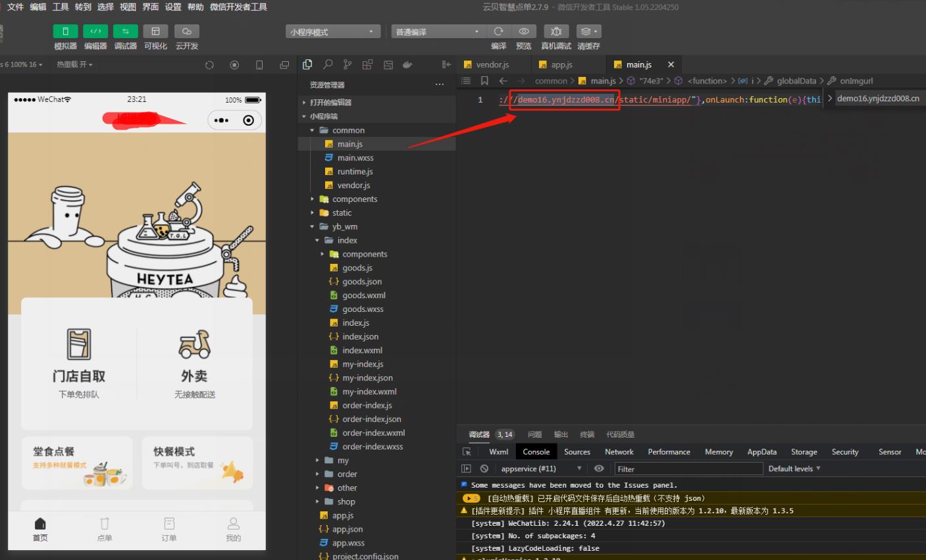Click the editor back navigation arrow
This screenshot has height=560, width=926.
pyautogui.click(x=503, y=81)
